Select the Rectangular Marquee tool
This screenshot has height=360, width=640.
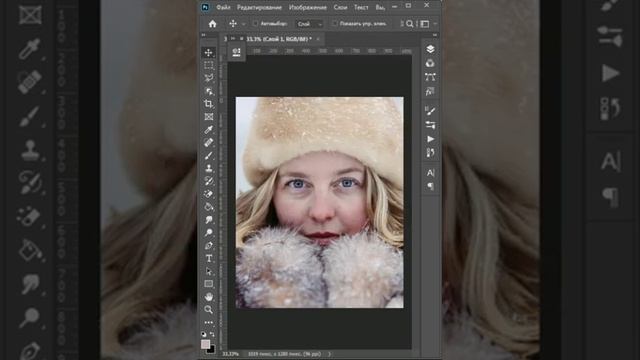(209, 65)
